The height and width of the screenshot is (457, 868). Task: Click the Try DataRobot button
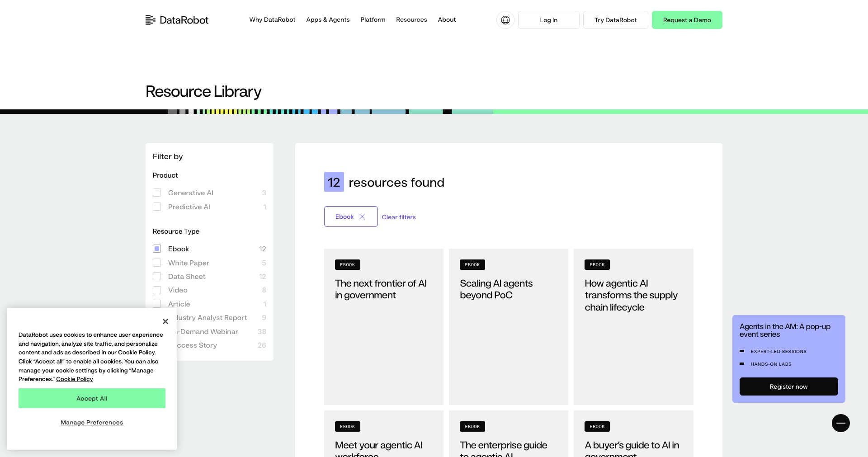point(616,20)
